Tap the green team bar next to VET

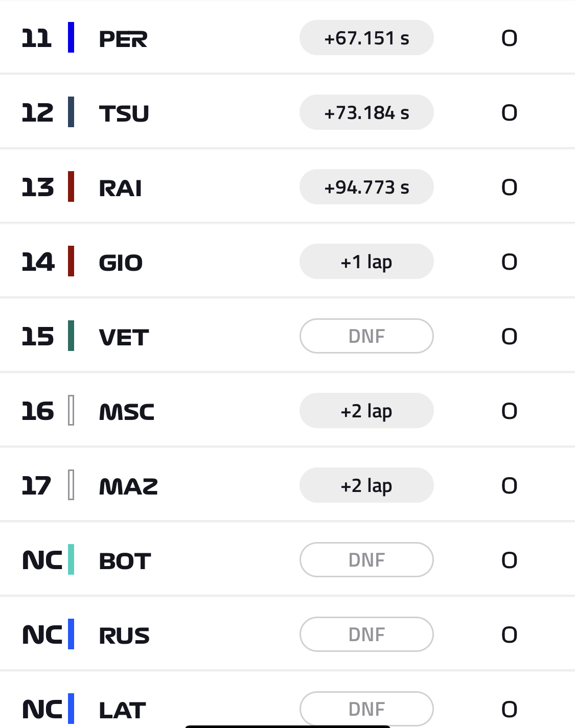tap(71, 336)
